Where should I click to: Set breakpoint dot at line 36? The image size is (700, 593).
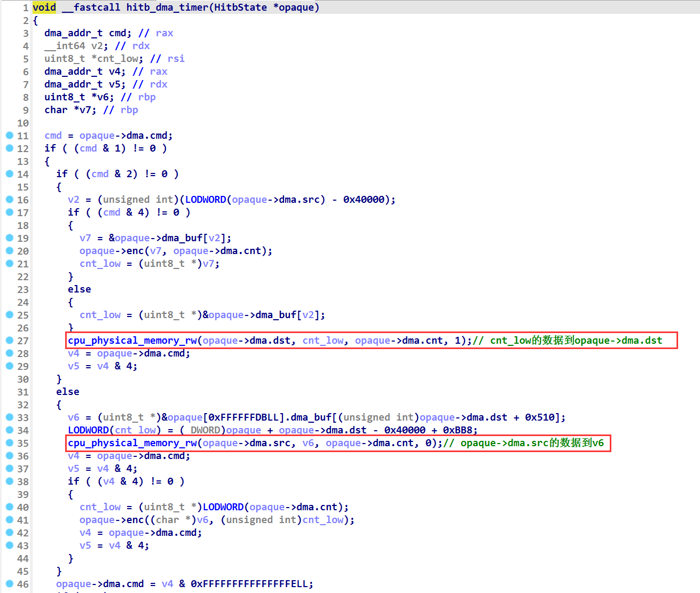[x=10, y=455]
